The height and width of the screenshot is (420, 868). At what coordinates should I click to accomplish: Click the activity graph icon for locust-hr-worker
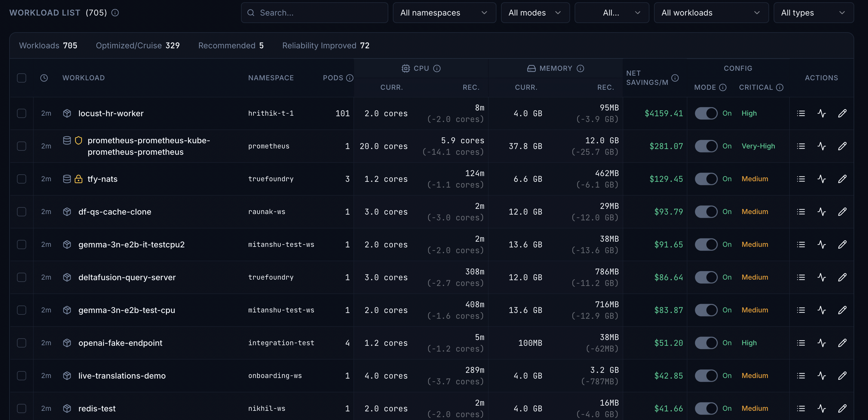tap(821, 113)
